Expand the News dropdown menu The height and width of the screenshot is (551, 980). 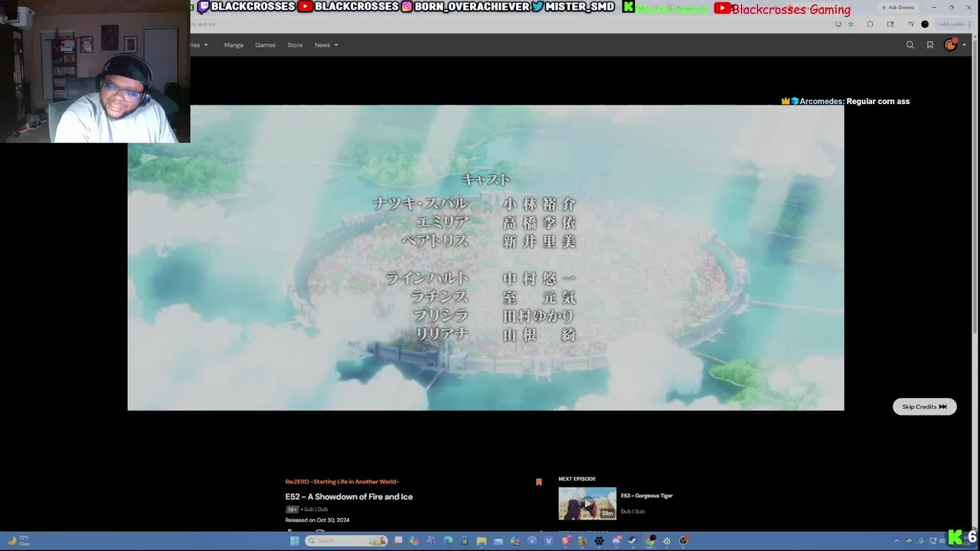(x=326, y=45)
